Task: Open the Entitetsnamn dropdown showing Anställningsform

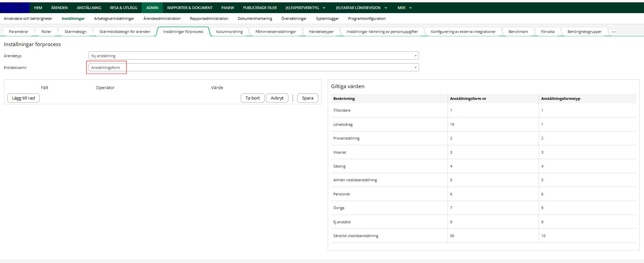Action: [x=253, y=68]
